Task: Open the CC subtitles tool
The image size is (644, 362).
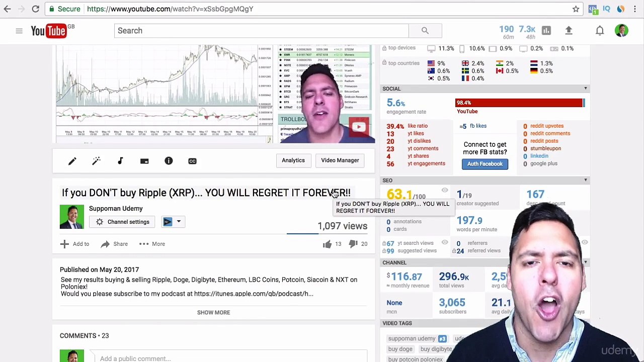Action: [x=192, y=161]
